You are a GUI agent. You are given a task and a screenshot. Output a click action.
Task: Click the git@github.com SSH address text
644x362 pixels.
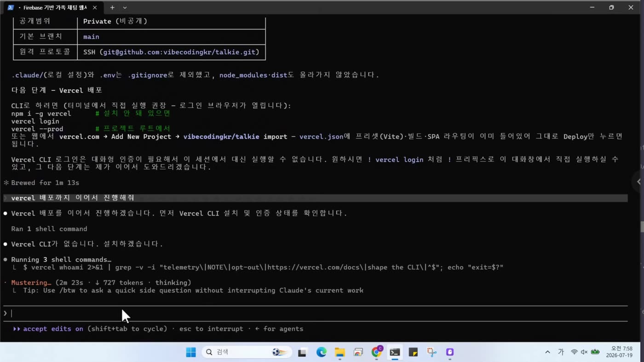(x=179, y=52)
